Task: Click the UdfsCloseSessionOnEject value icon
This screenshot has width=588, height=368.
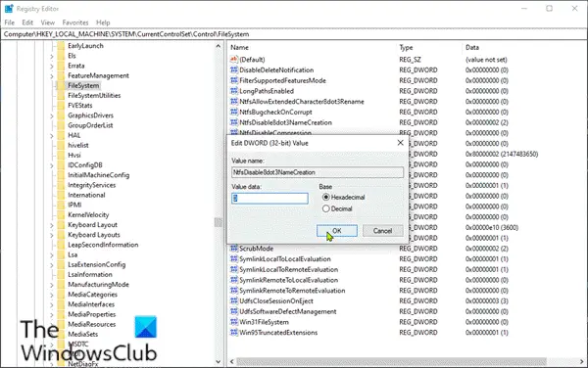Action: tap(234, 301)
